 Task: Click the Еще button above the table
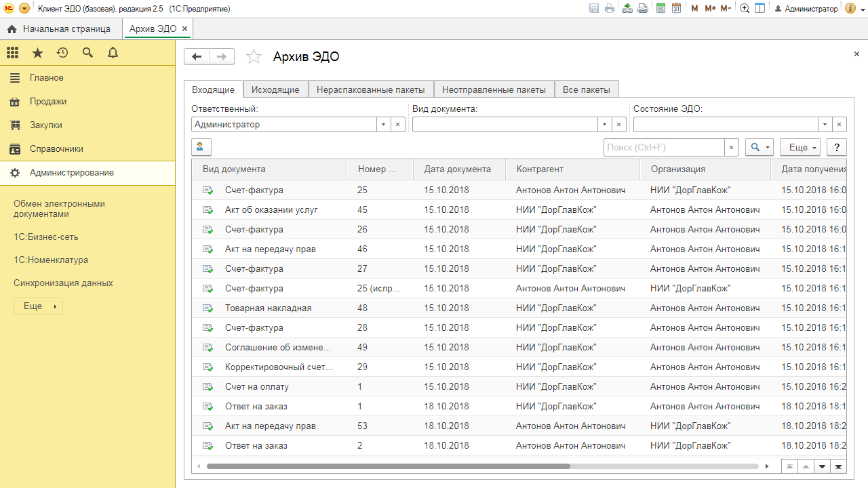coord(800,147)
